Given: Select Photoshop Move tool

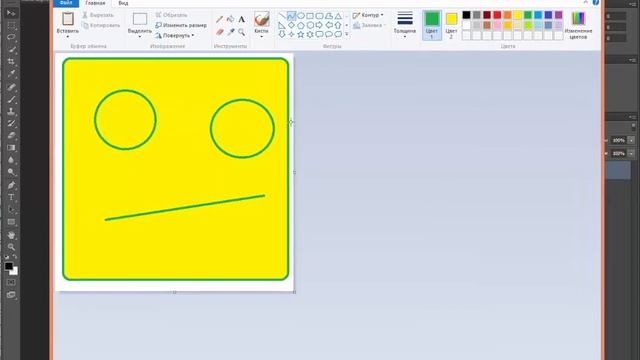Looking at the screenshot, I should pos(11,13).
